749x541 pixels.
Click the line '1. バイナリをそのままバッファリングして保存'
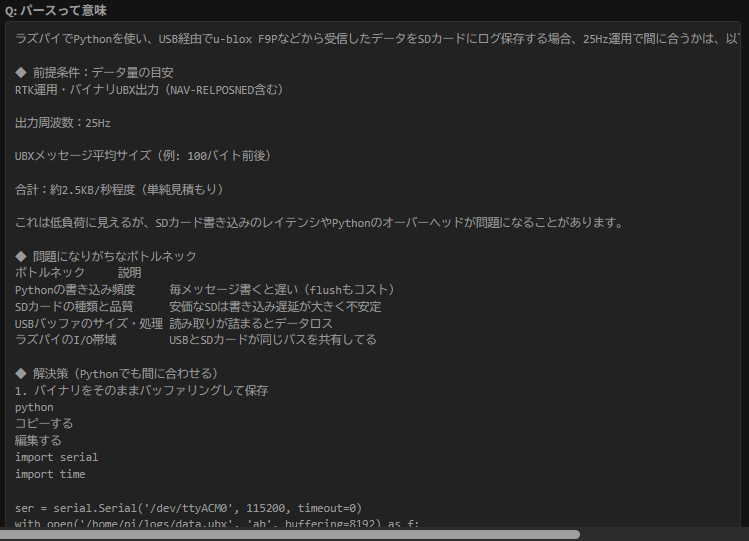point(141,391)
